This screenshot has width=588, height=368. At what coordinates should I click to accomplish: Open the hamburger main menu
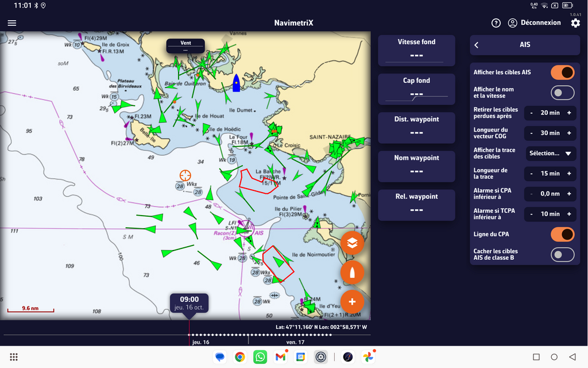click(x=12, y=23)
